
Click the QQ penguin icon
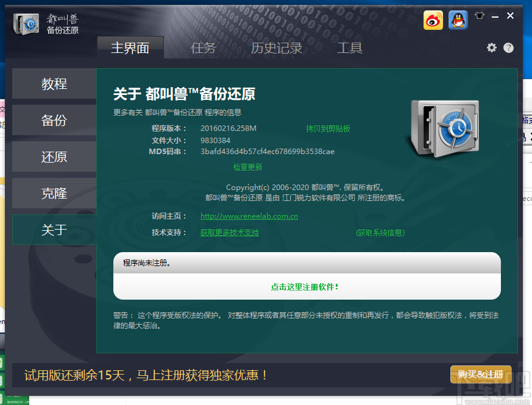click(458, 20)
